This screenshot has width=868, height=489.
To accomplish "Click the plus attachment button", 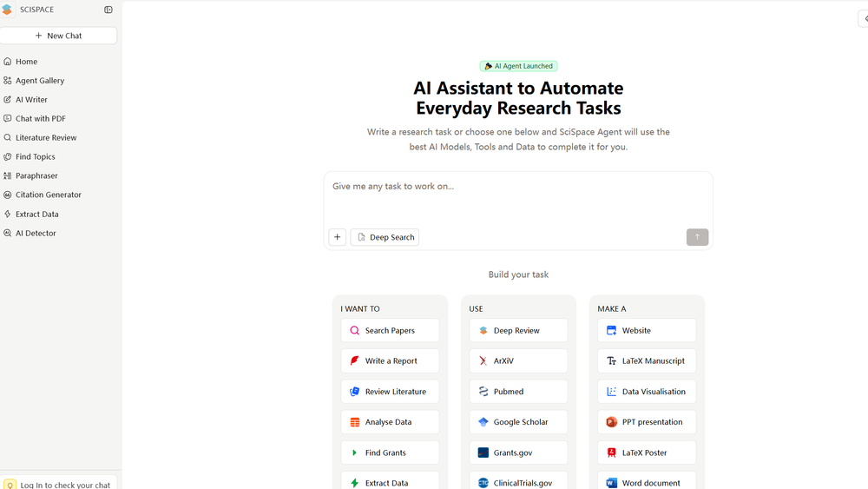I will tap(337, 237).
